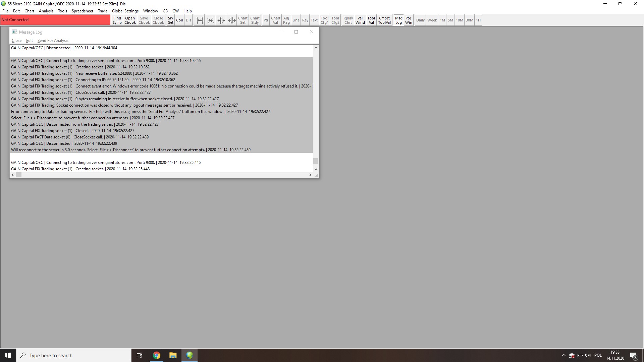
Task: Click the vertical scrollbar thumb in log
Action: pos(316,161)
